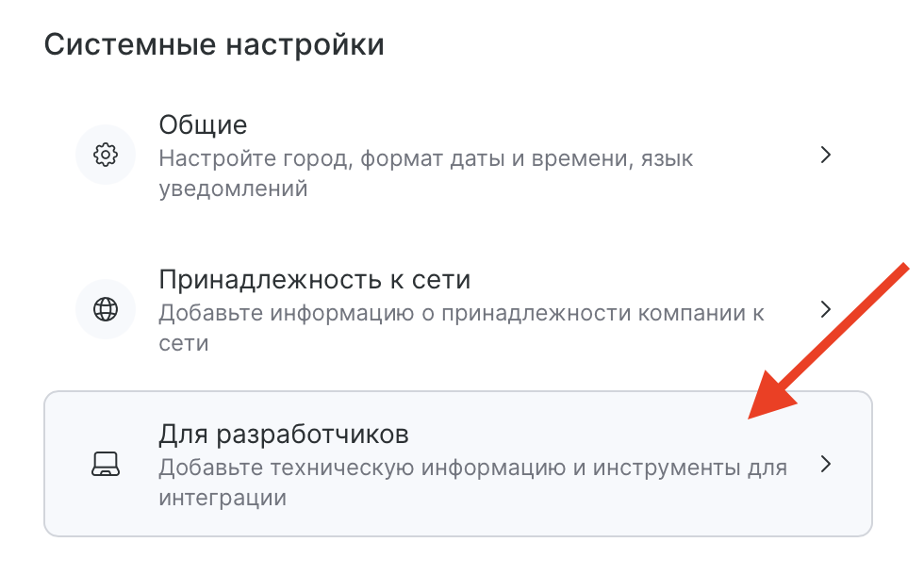The height and width of the screenshot is (575, 924).
Task: Click the lone word 'сети' on description's second line
Action: [x=183, y=343]
